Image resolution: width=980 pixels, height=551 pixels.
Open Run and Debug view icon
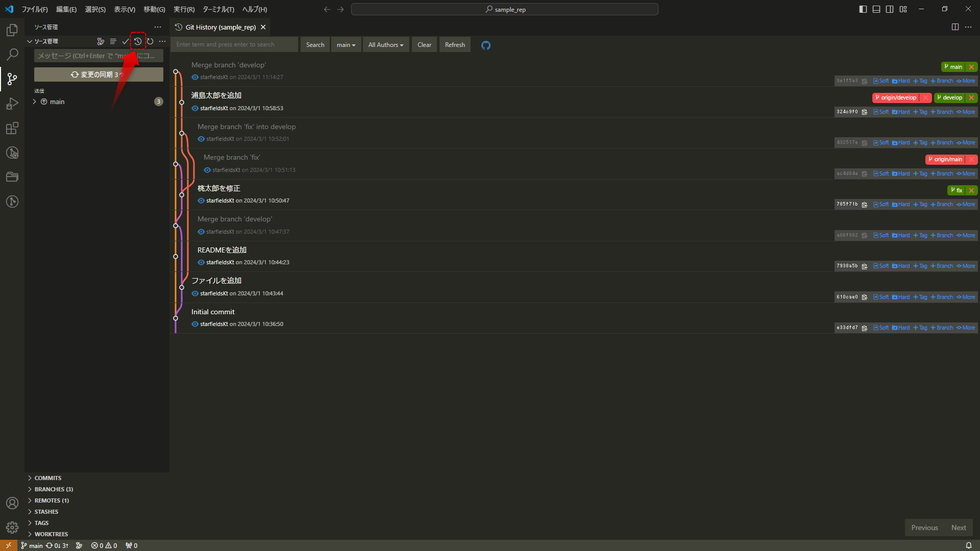(x=12, y=104)
